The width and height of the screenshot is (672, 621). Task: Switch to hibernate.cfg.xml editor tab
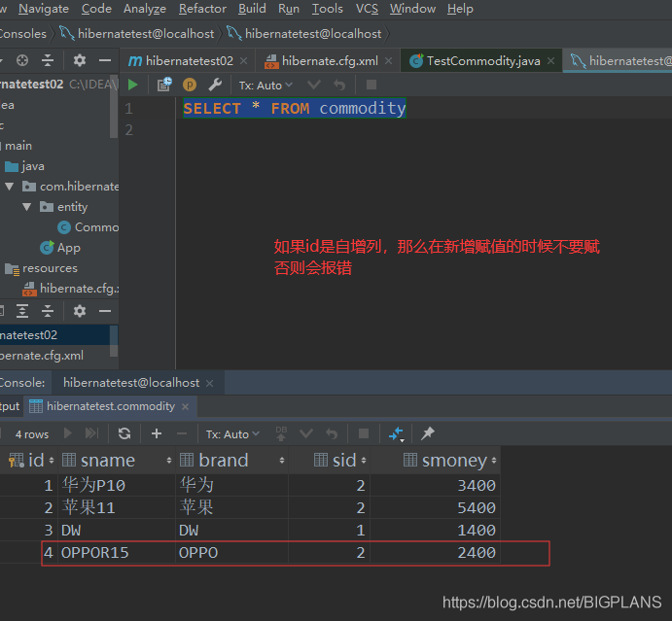(329, 61)
